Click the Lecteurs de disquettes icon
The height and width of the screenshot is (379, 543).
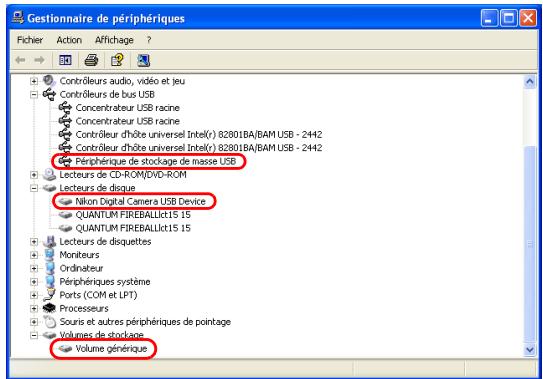[x=49, y=241]
